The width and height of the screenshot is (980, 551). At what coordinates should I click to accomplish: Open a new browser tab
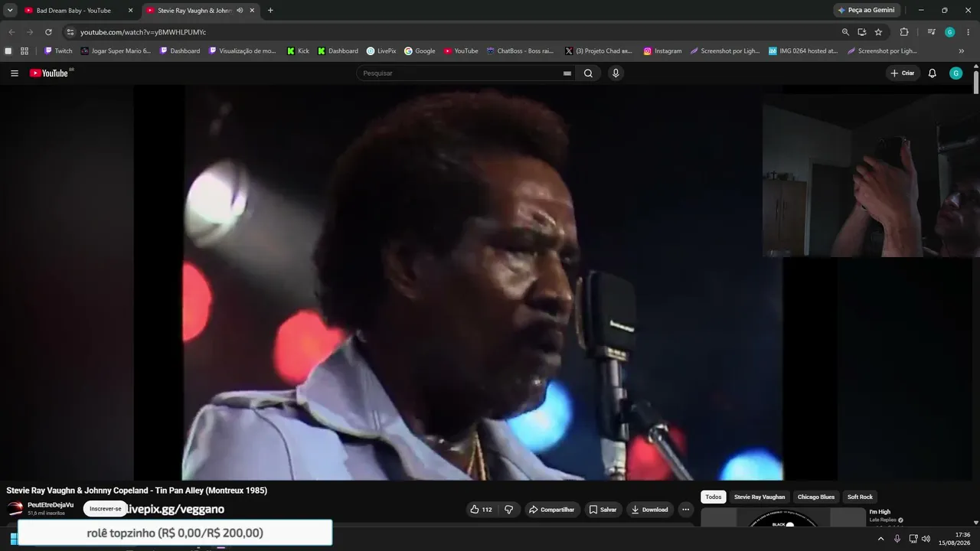270,11
